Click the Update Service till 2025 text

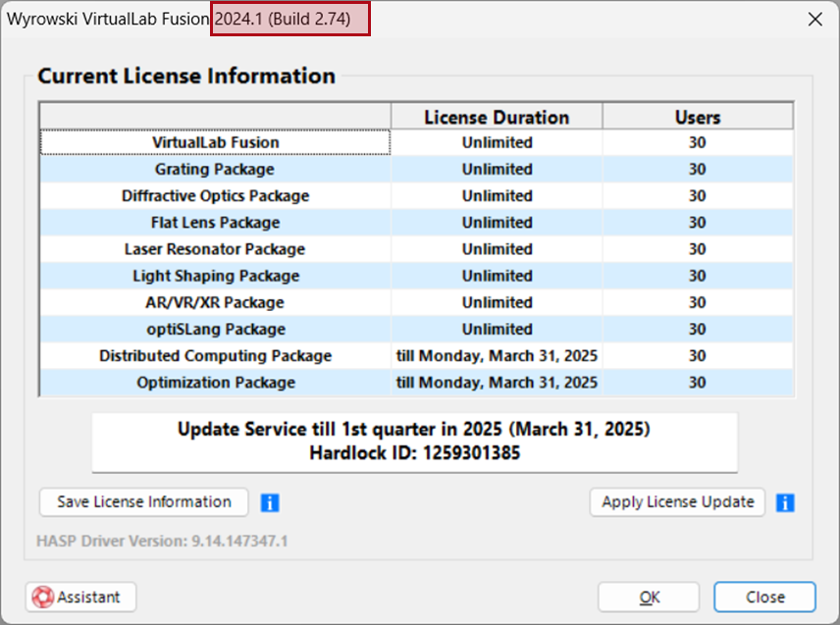tap(414, 430)
